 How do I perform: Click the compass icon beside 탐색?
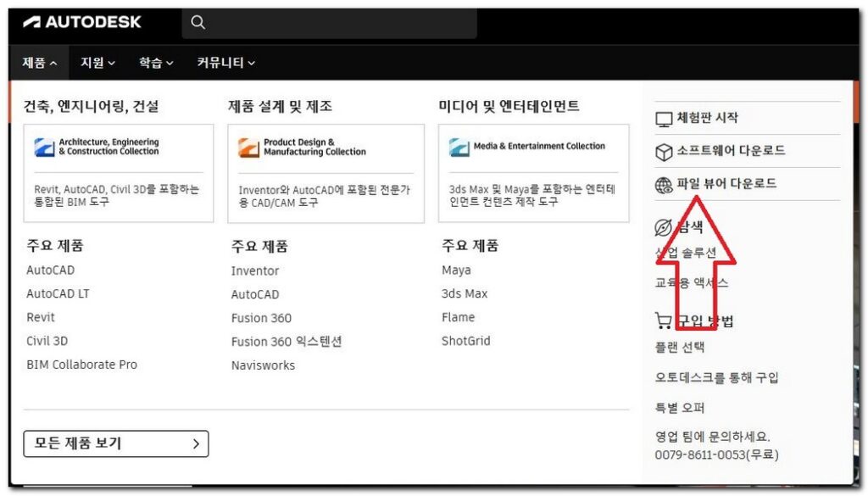(662, 226)
